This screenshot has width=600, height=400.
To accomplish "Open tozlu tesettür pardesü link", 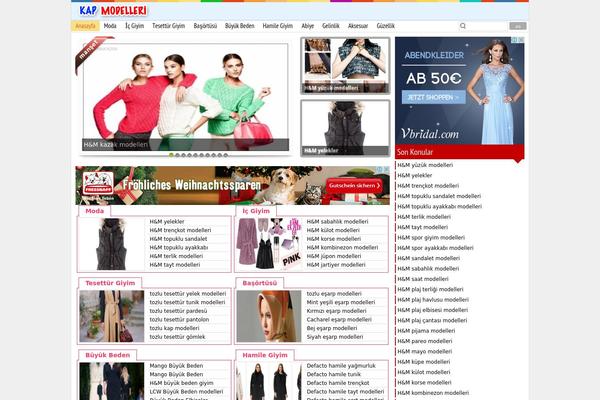I will (178, 311).
